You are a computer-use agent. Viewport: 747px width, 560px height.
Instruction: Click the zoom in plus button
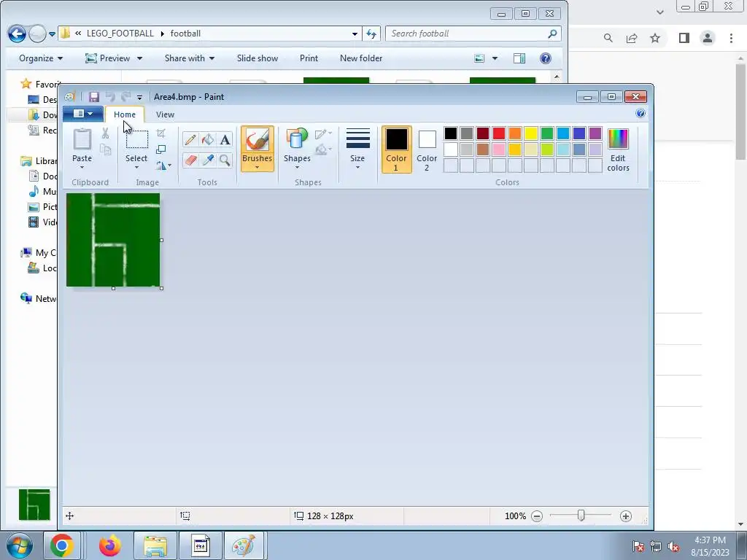point(625,516)
